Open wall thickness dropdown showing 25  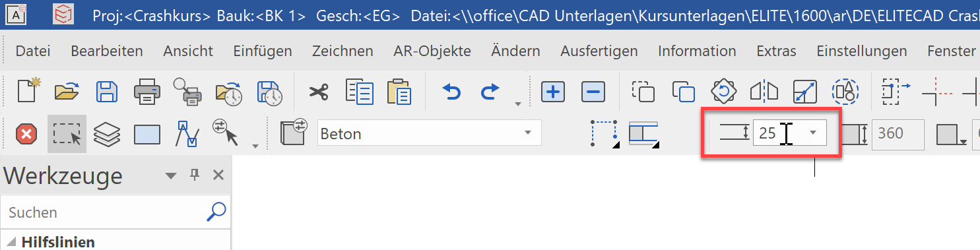pyautogui.click(x=814, y=133)
